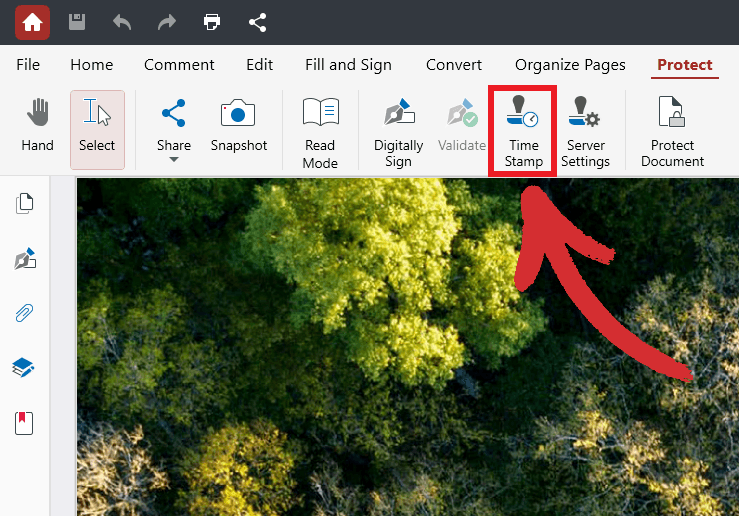Screen dimensions: 739x516
Task: Open Server Settings
Action: click(x=585, y=132)
